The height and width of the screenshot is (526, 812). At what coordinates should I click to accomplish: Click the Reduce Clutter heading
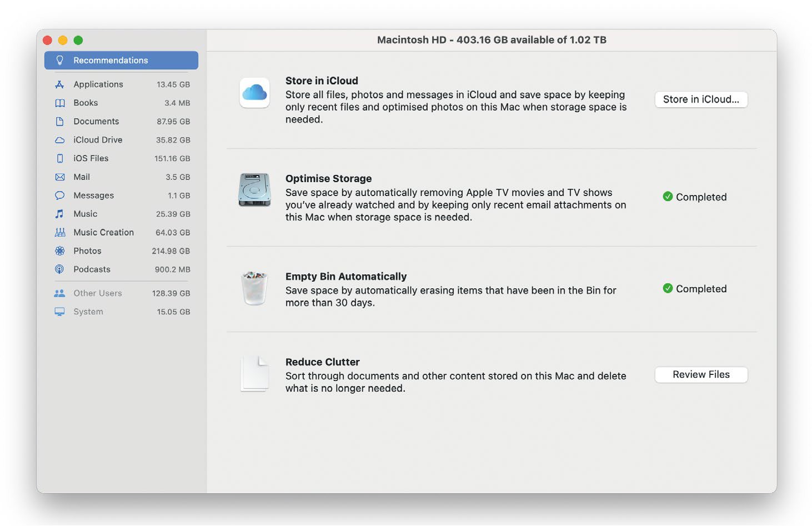tap(322, 362)
